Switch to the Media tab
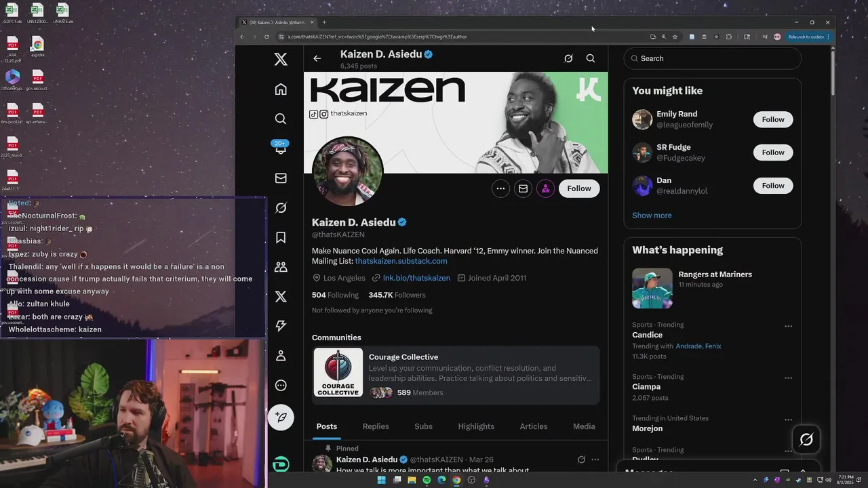The width and height of the screenshot is (868, 488). pyautogui.click(x=584, y=426)
